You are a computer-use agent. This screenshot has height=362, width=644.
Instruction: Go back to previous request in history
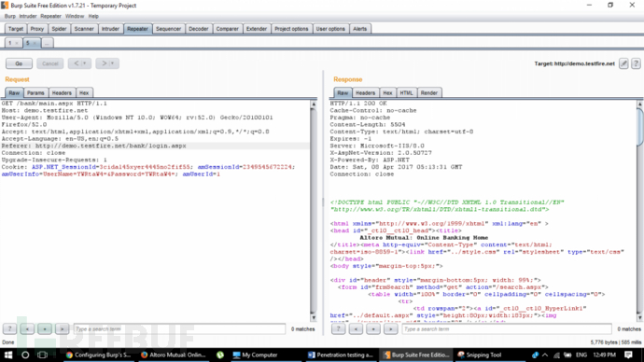[x=76, y=63]
